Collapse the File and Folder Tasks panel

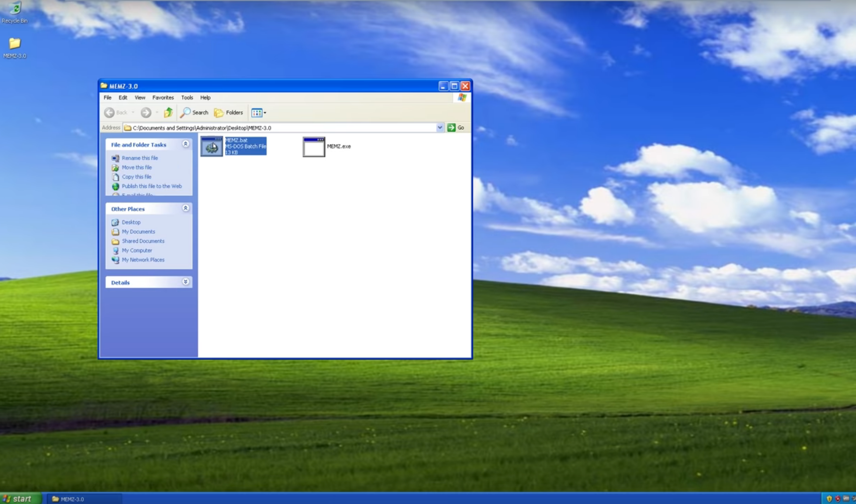tap(185, 144)
